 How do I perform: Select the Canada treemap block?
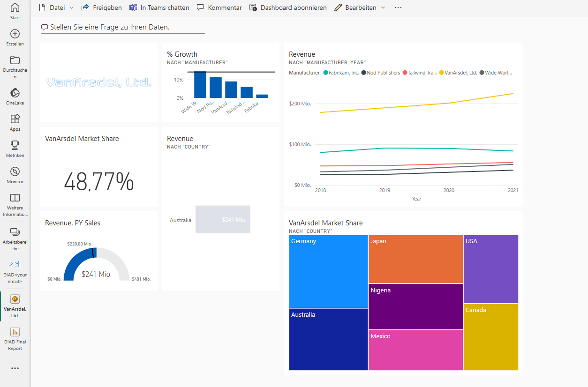tap(491, 337)
